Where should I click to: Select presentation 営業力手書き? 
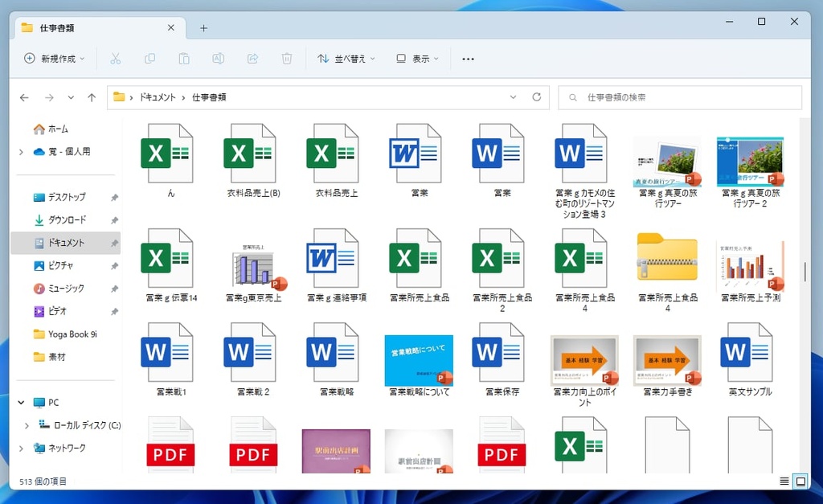point(668,366)
